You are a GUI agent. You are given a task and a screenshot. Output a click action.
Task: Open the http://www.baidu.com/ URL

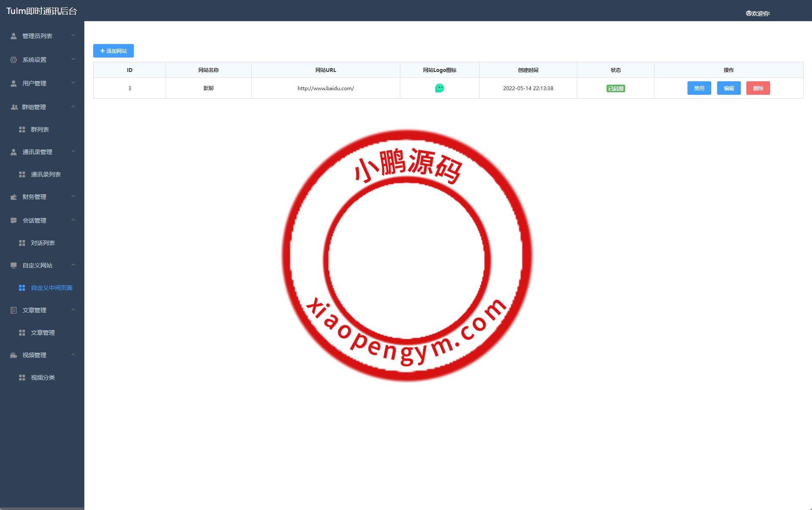coord(325,88)
